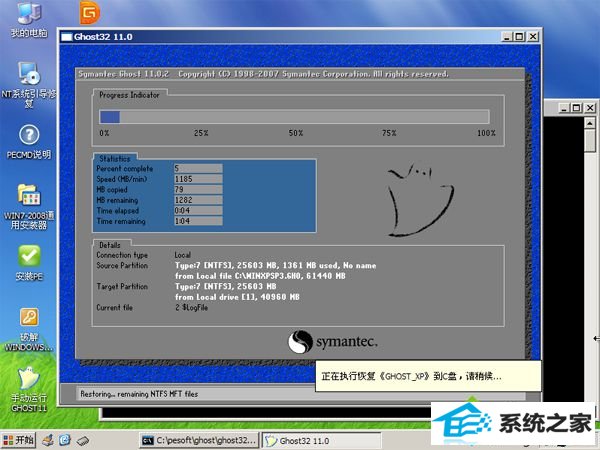Click the Ghost32 window title bar icon
The height and width of the screenshot is (450, 600).
click(67, 37)
